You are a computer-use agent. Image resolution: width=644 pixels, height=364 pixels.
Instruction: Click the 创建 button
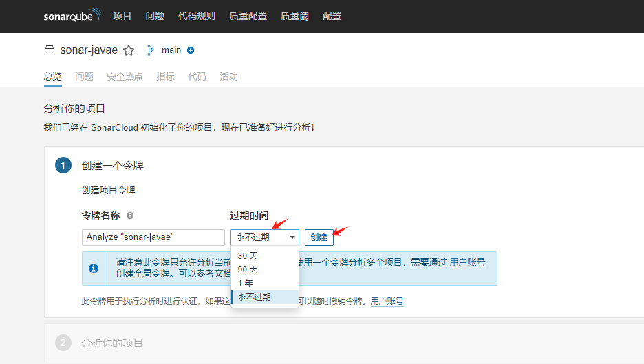pyautogui.click(x=319, y=237)
